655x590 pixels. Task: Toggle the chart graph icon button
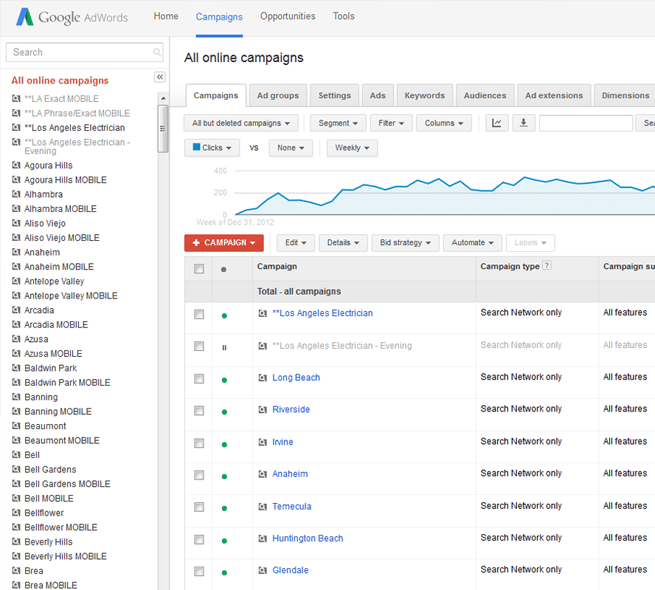click(x=497, y=123)
